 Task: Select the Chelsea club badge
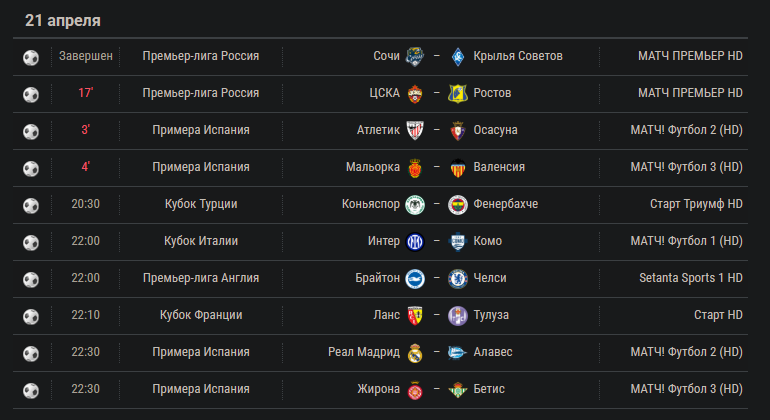(x=458, y=279)
